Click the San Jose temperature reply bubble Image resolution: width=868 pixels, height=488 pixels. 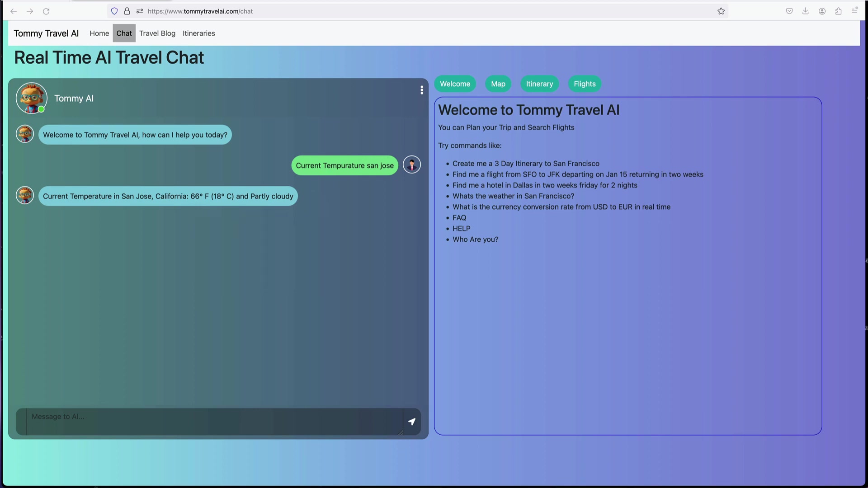coord(168,196)
